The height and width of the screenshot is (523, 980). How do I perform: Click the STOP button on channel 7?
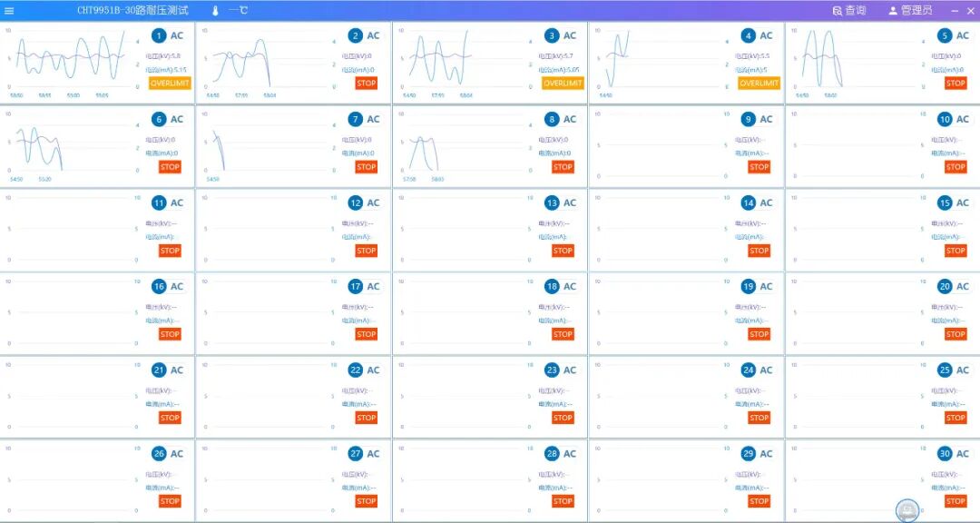(367, 167)
